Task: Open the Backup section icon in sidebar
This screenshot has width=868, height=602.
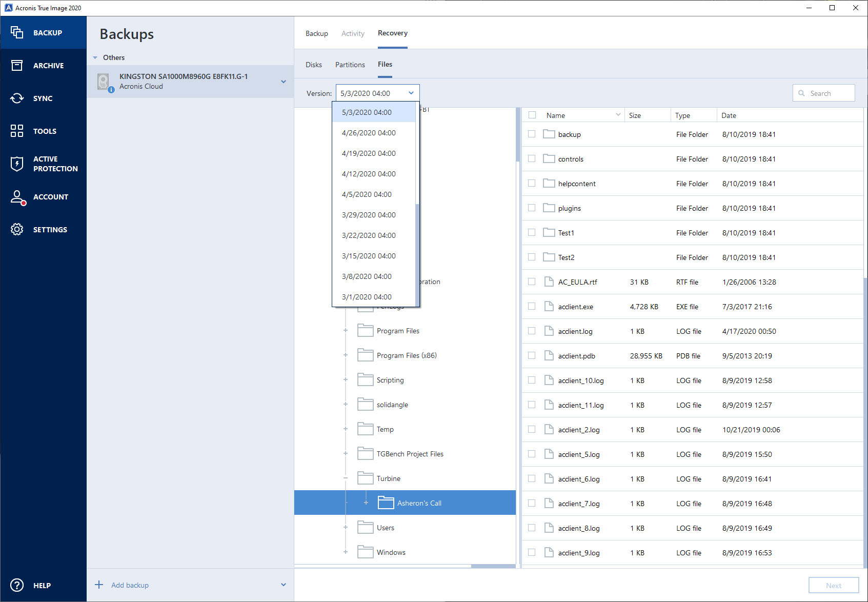Action: tap(17, 32)
